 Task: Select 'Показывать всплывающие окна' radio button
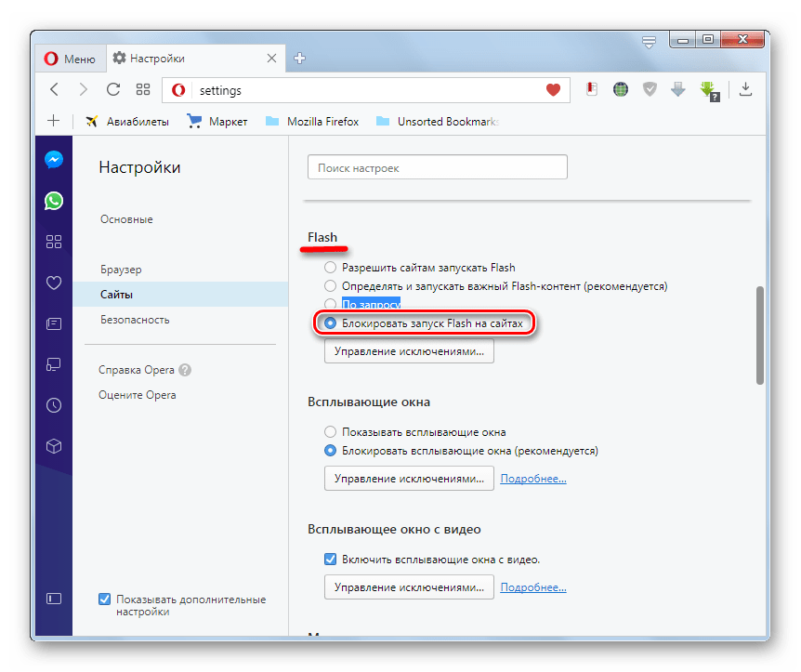coord(330,432)
